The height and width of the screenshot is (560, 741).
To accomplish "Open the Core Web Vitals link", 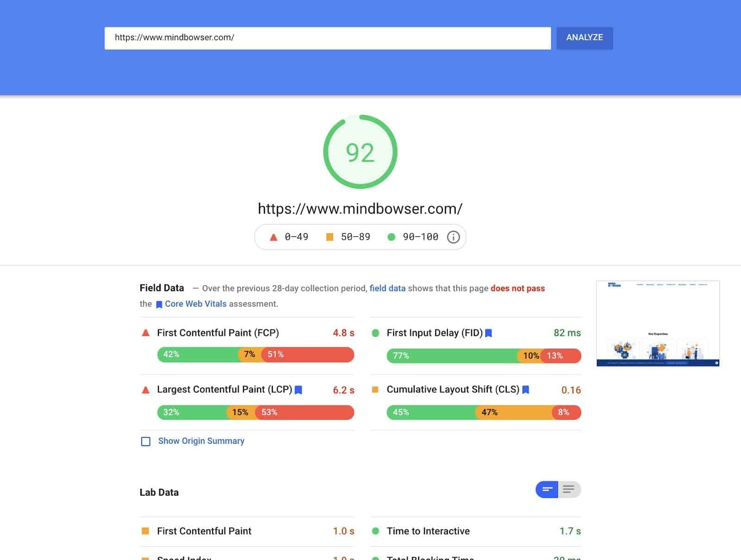I will [196, 304].
